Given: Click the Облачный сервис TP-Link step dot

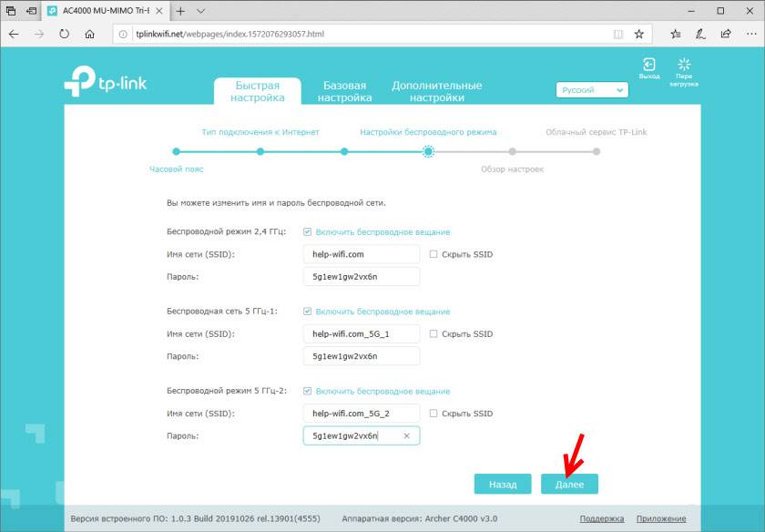Looking at the screenshot, I should tap(597, 151).
